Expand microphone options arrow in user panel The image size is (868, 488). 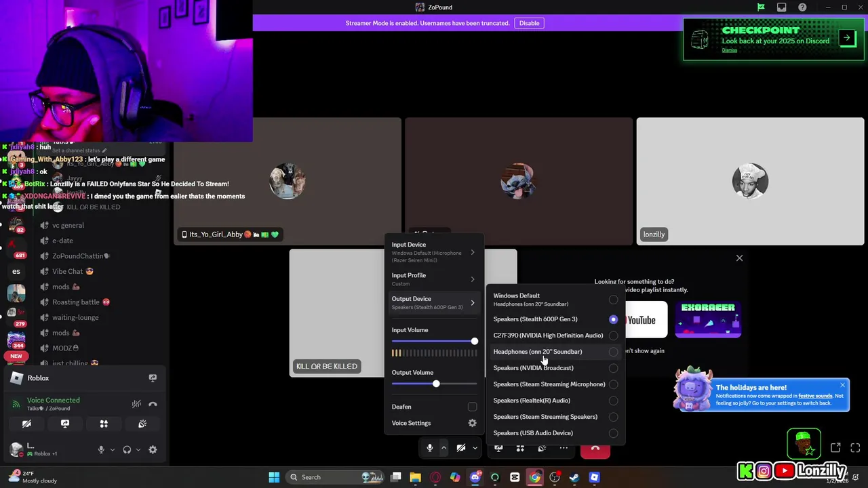113,449
